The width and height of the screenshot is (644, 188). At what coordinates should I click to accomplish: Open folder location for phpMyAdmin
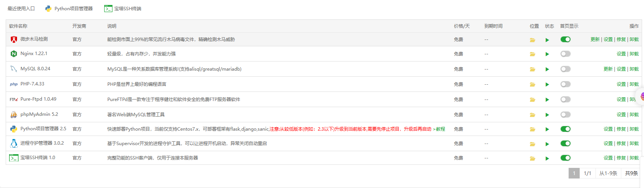point(532,115)
